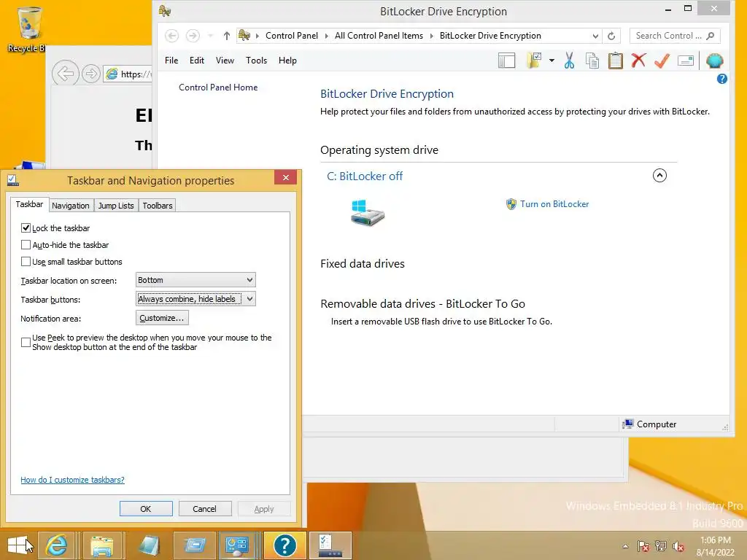Click the mail card toolbar icon
This screenshot has width=747, height=560.
pos(686,61)
